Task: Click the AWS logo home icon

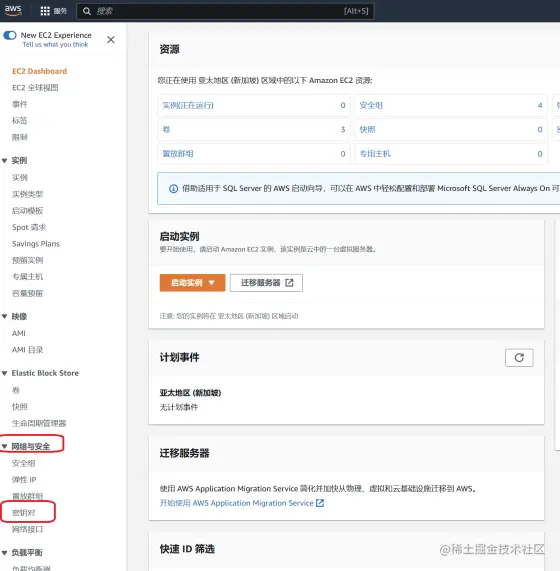Action: tap(13, 10)
